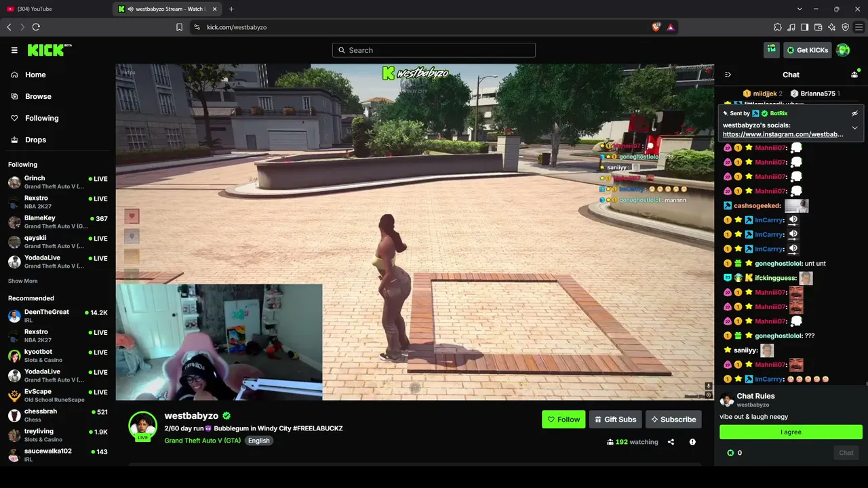Click the address bar URL
Image resolution: width=868 pixels, height=488 pixels.
click(x=237, y=27)
